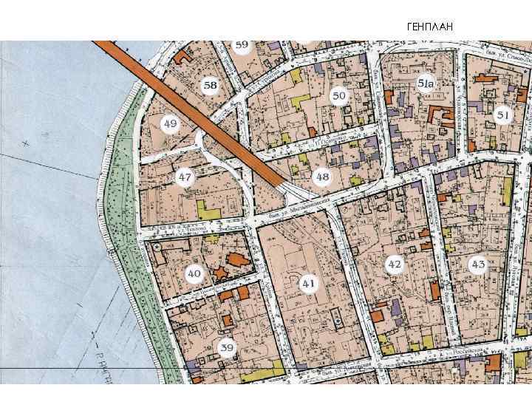
Task: Select block number 42 label
Action: 395,265
